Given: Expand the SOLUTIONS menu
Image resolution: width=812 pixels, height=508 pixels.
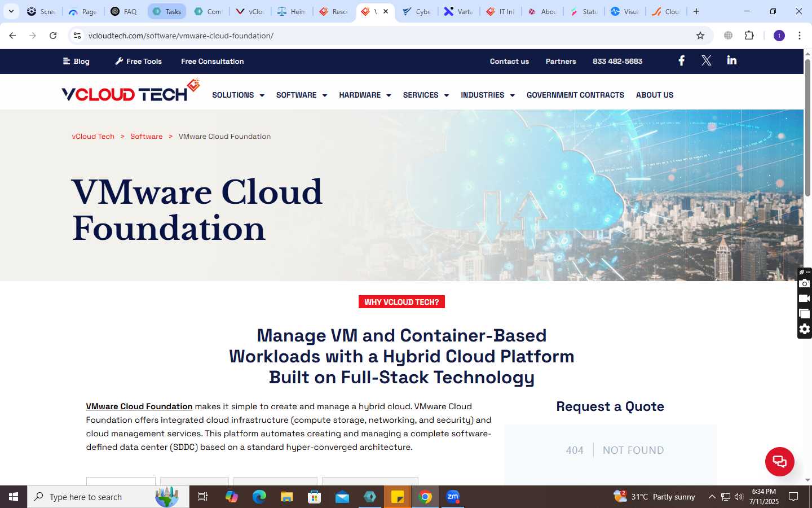Looking at the screenshot, I should point(238,95).
